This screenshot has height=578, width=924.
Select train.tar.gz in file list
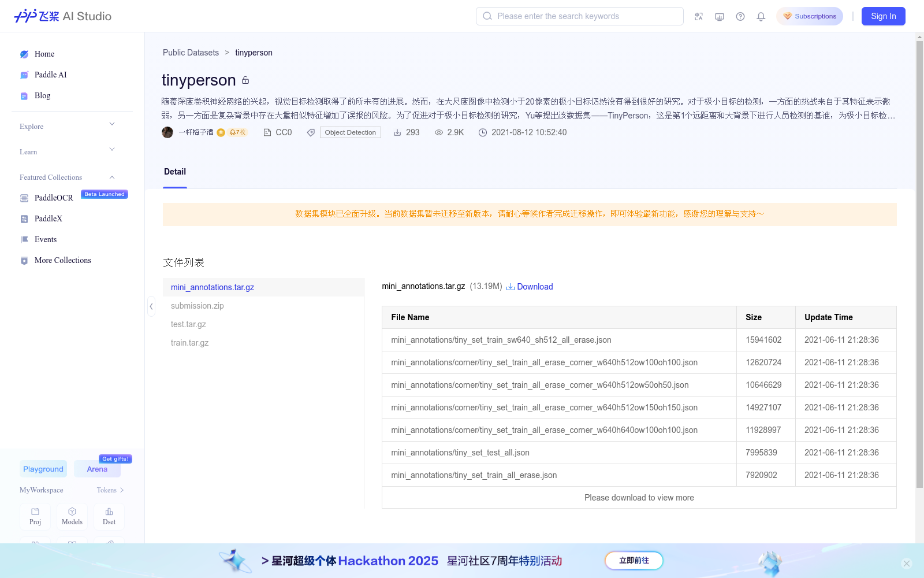click(x=263, y=343)
